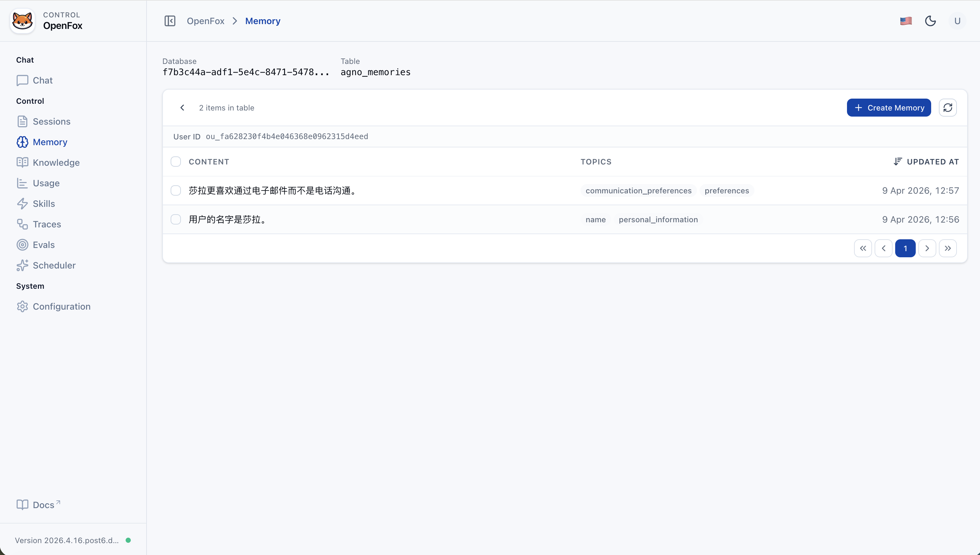Open the language selector flag
This screenshot has height=555, width=980.
(906, 21)
